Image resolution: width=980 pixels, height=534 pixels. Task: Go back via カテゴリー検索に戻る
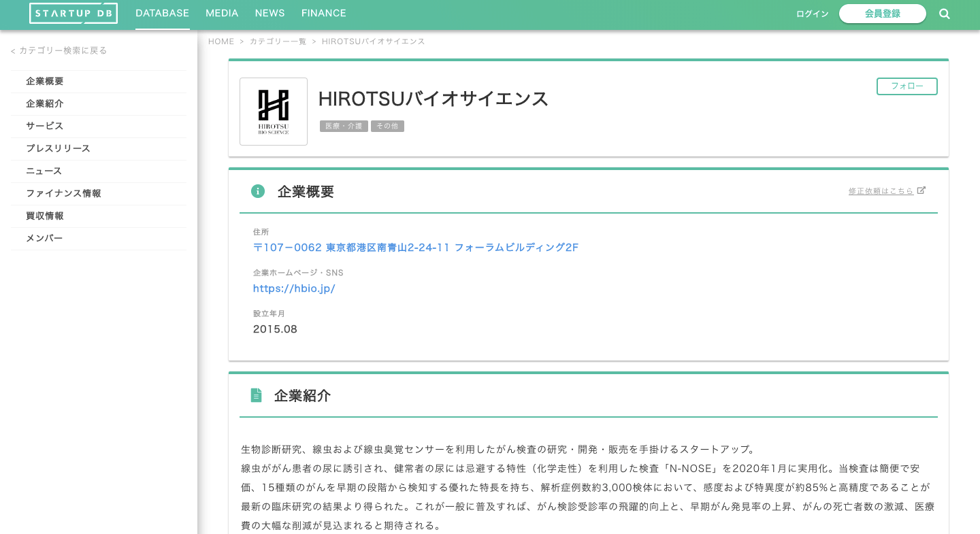[59, 50]
